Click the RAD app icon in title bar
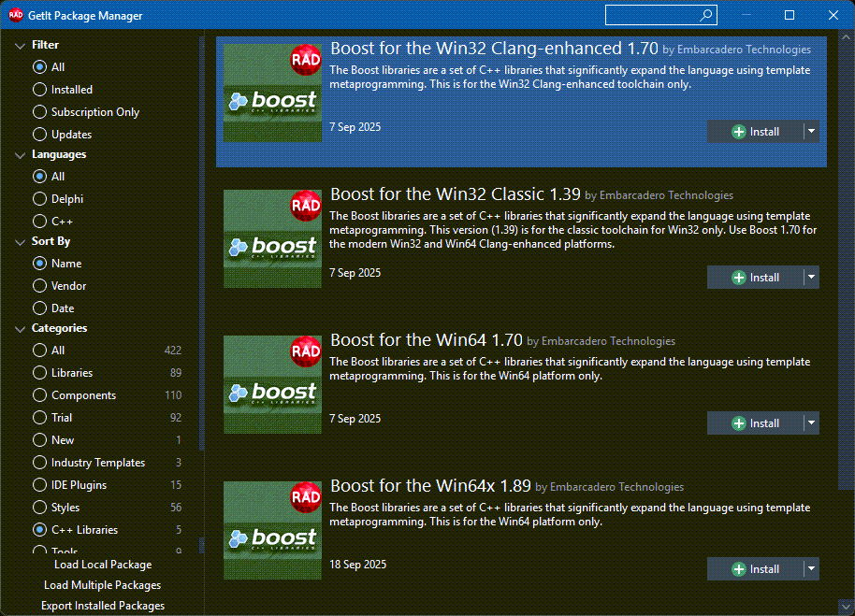Image resolution: width=855 pixels, height=616 pixels. tap(16, 15)
